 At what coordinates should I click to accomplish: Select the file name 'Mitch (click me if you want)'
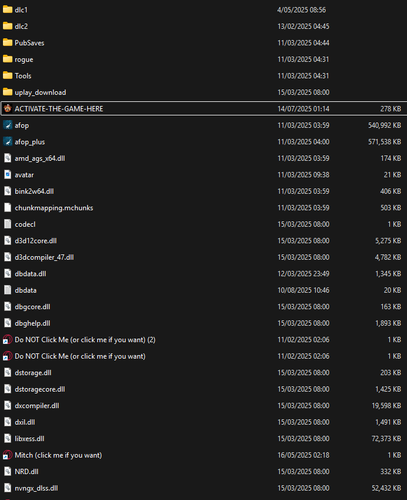tap(58, 455)
